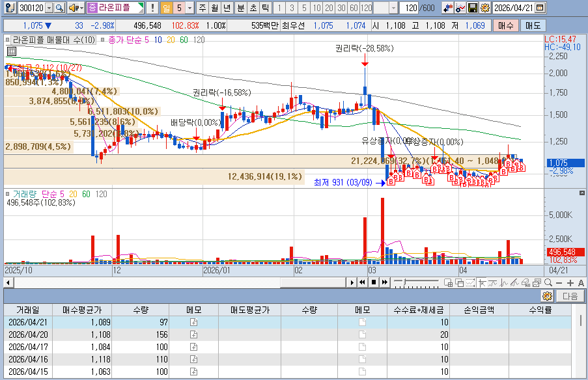Click the stop replay button

point(374,282)
